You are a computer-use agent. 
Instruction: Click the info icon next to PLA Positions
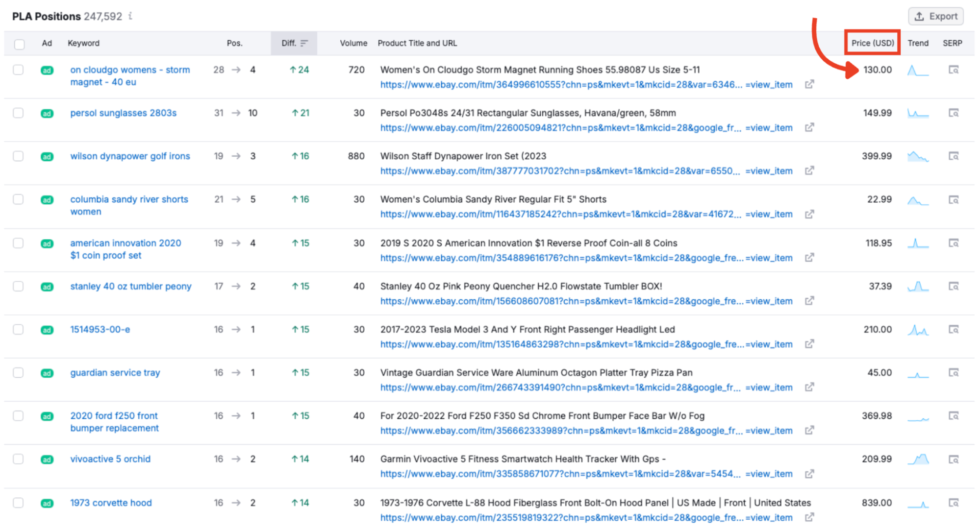click(129, 16)
